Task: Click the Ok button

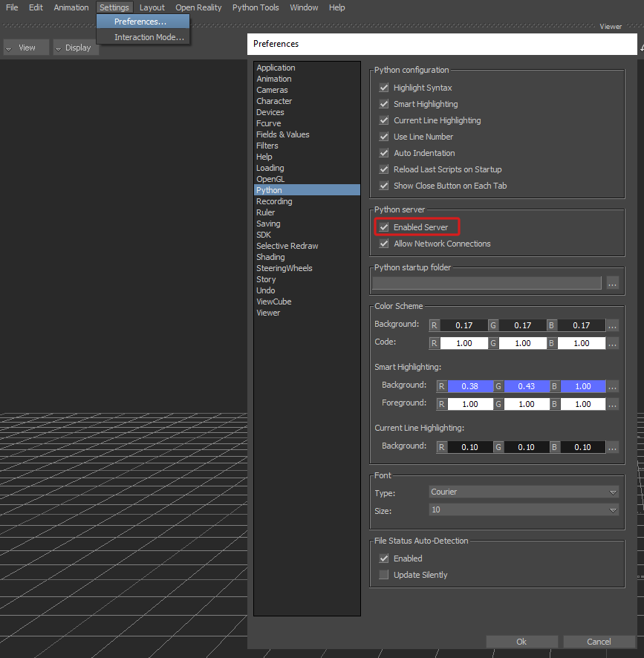Action: tap(521, 642)
